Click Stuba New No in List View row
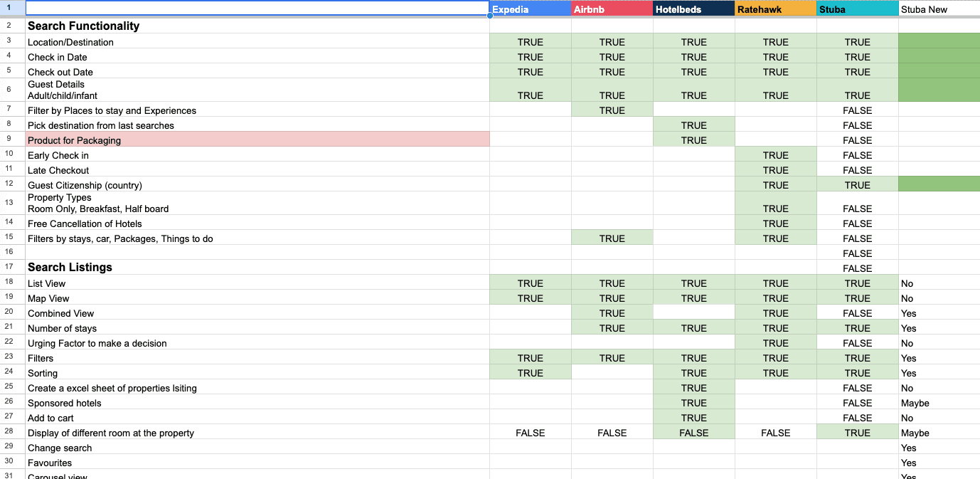The image size is (980, 479). [x=939, y=283]
